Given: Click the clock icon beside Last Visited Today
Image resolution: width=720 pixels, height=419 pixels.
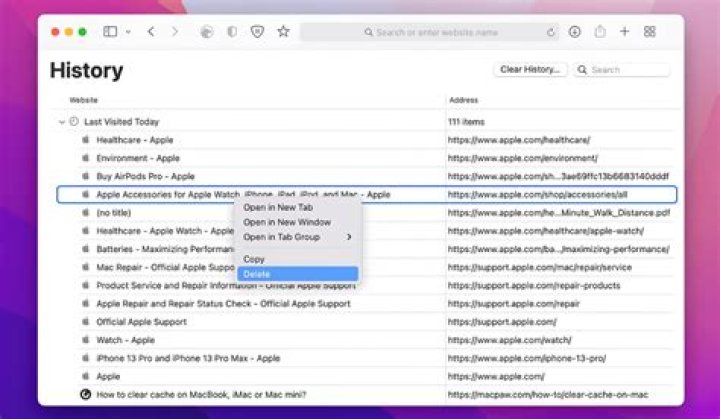Looking at the screenshot, I should click(x=74, y=122).
